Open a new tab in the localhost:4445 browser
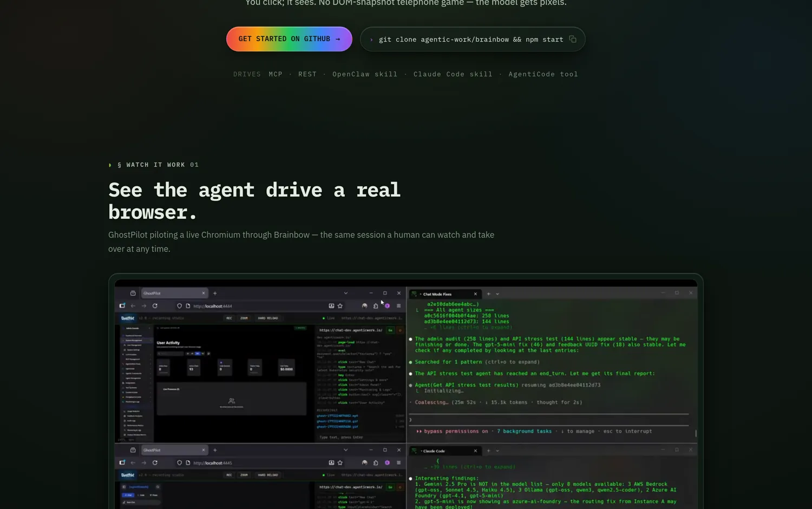 [215, 450]
